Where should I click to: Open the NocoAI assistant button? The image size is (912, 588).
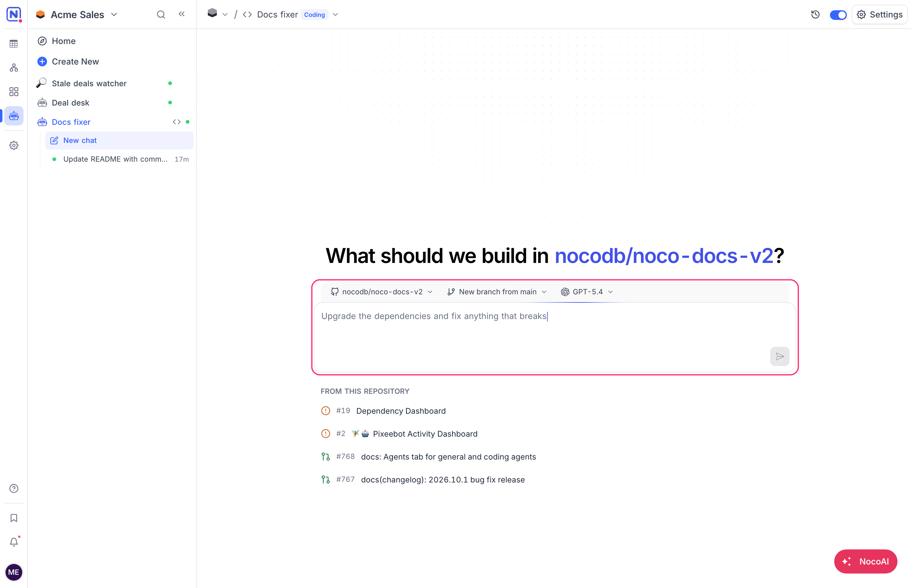pyautogui.click(x=866, y=561)
